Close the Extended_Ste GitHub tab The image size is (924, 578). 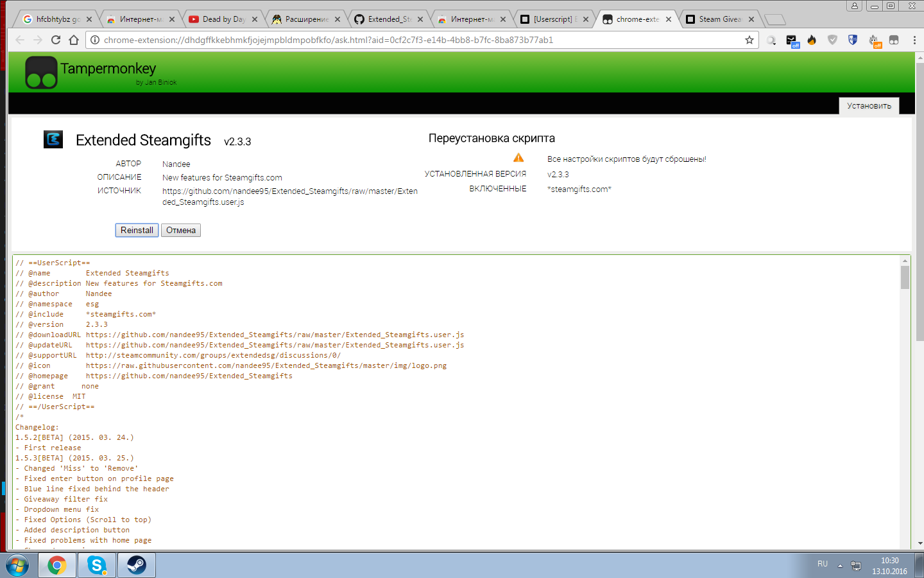click(420, 19)
